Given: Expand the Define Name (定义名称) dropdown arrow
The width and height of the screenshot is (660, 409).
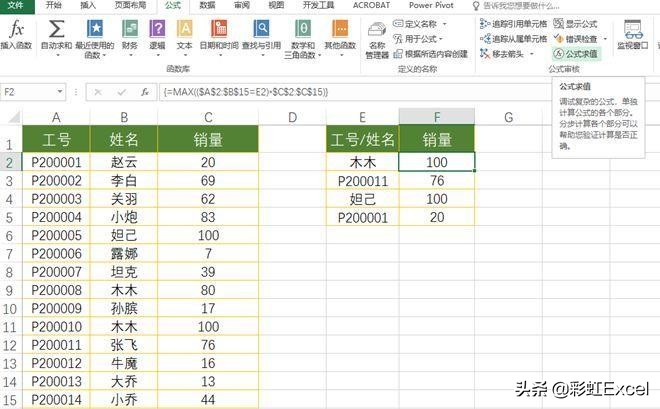Looking at the screenshot, I should pyautogui.click(x=444, y=24).
